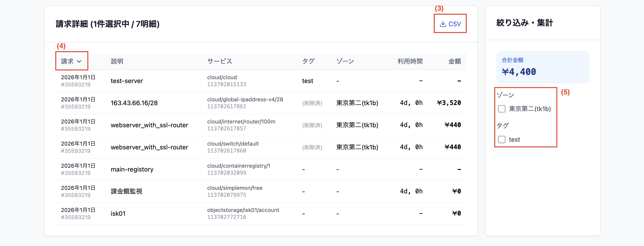
Task: Select webserver_with_ssl-router in the switch/default row
Action: click(x=149, y=147)
